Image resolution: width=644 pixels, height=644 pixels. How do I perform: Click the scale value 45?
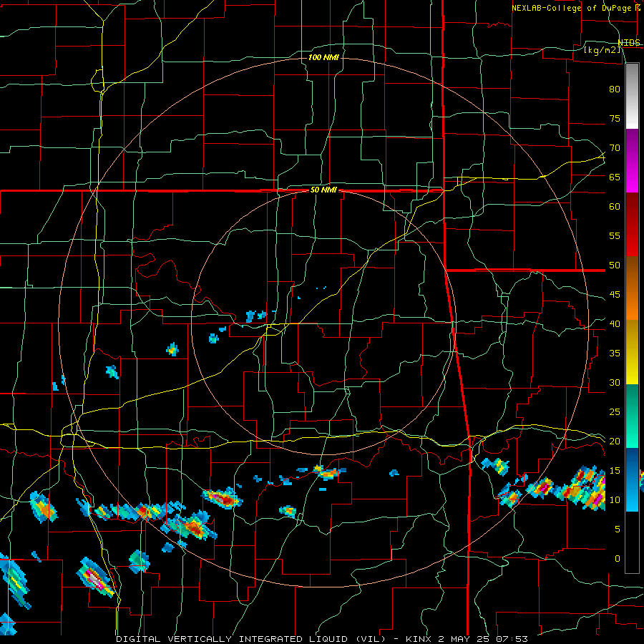(x=615, y=295)
